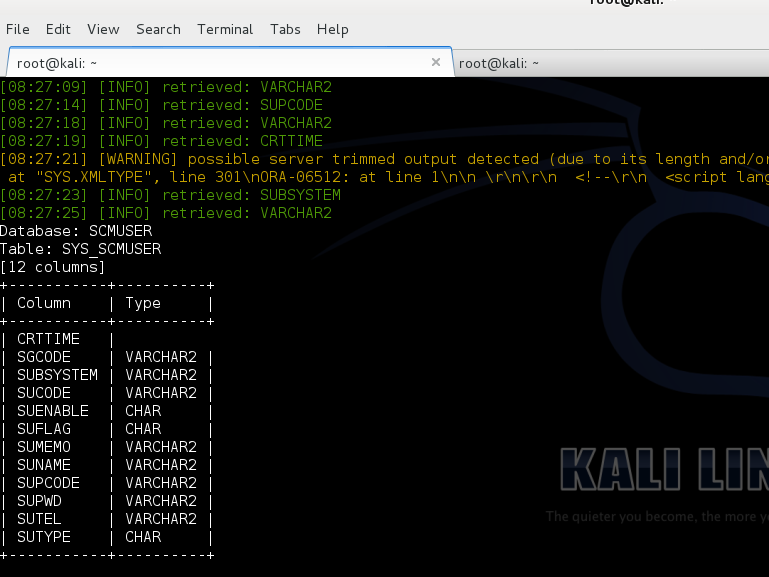
Task: Click the 08:27:09 'retrieved: VARCHAR2' log line
Action: 166,87
